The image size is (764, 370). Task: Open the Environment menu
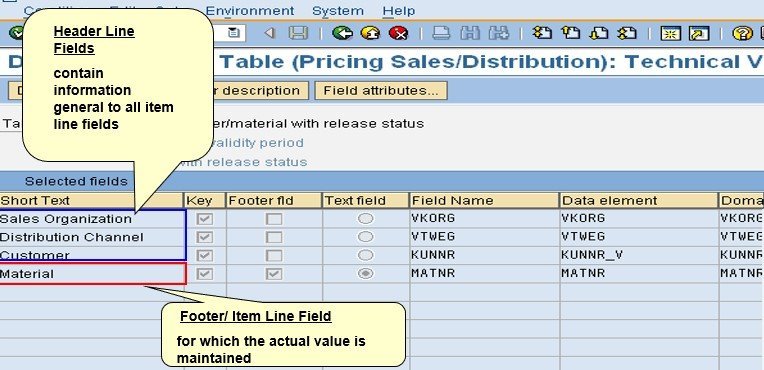click(x=250, y=11)
